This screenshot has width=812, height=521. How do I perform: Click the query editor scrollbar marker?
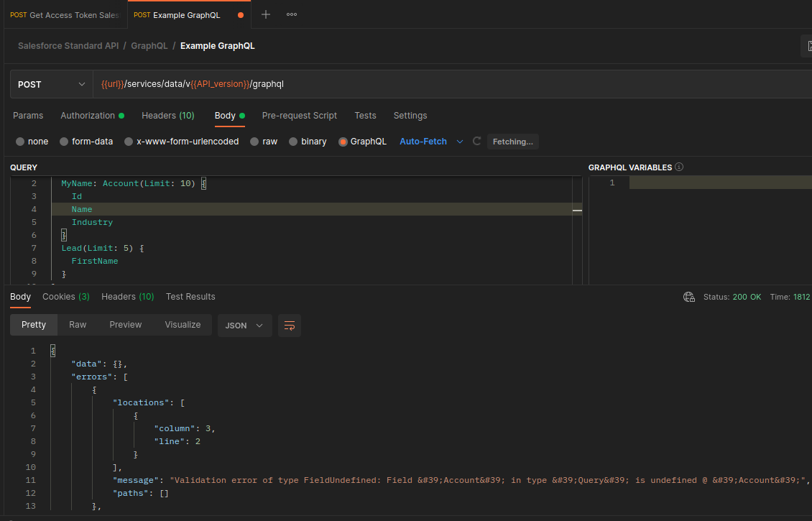coord(577,210)
